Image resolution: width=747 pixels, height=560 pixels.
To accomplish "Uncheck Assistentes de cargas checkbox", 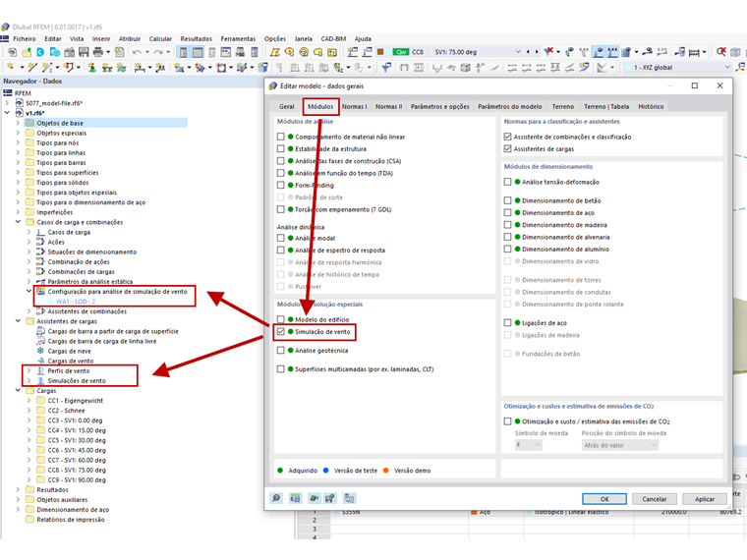I will (x=507, y=149).
